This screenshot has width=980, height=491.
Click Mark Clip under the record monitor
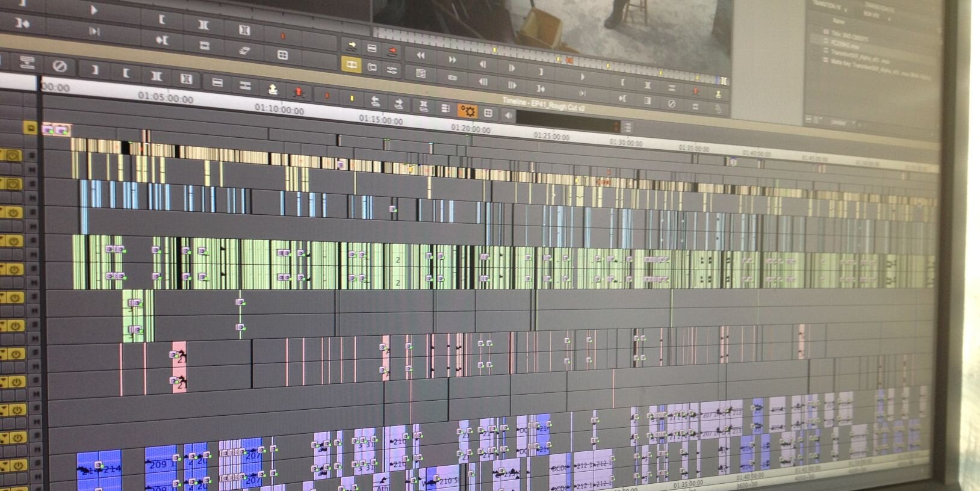click(x=647, y=84)
